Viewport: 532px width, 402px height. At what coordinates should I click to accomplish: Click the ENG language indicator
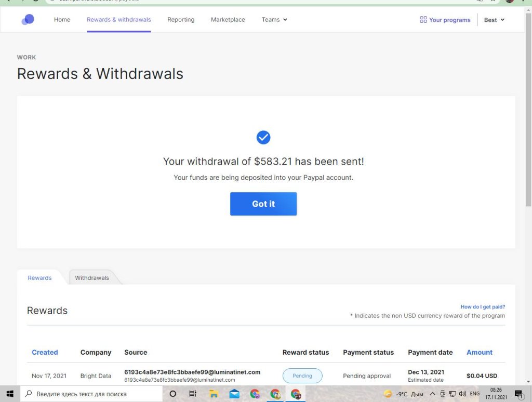(x=475, y=394)
